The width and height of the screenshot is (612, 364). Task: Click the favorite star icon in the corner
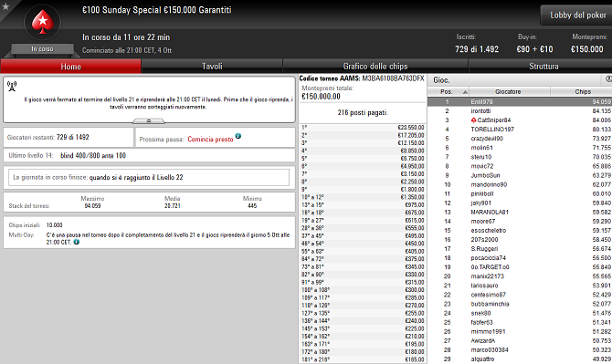pyautogui.click(x=5, y=5)
